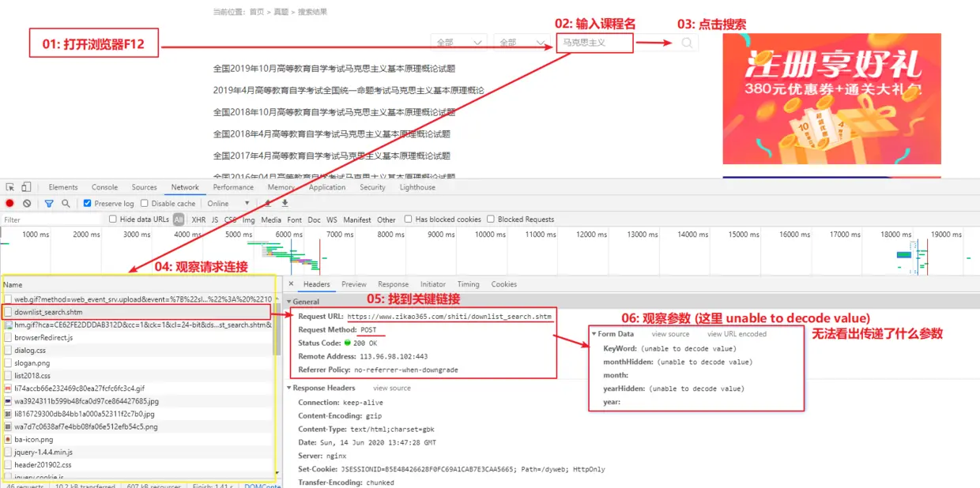The width and height of the screenshot is (980, 488).
Task: Filter requests by All type
Action: pos(179,220)
